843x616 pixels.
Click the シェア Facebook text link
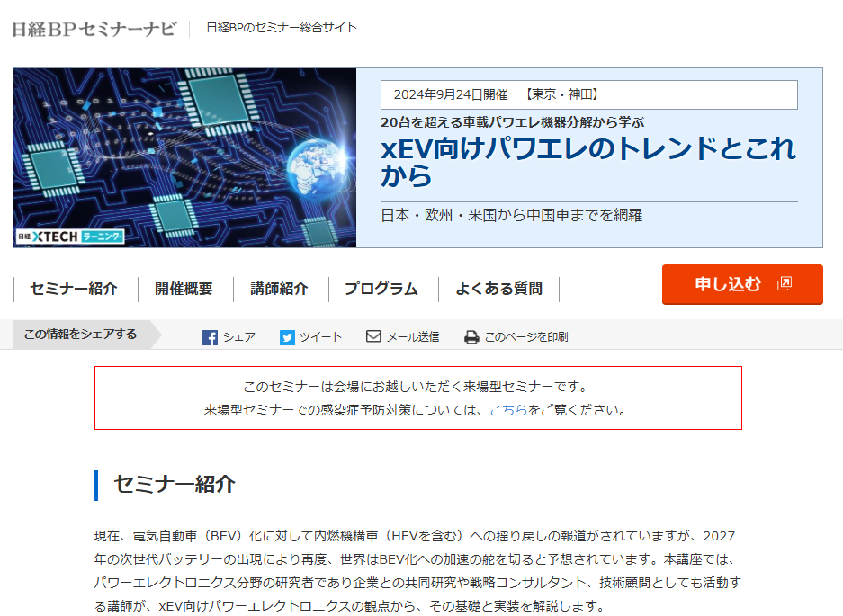click(239, 337)
